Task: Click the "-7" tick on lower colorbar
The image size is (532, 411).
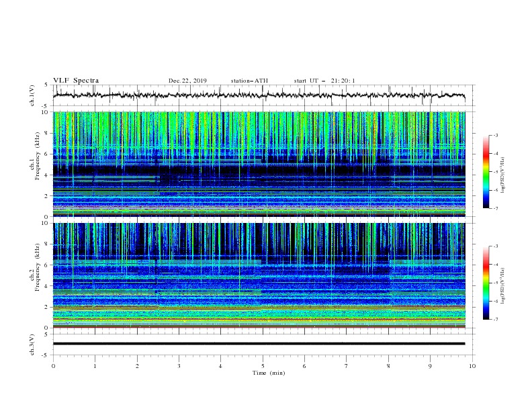Action: 495,319
